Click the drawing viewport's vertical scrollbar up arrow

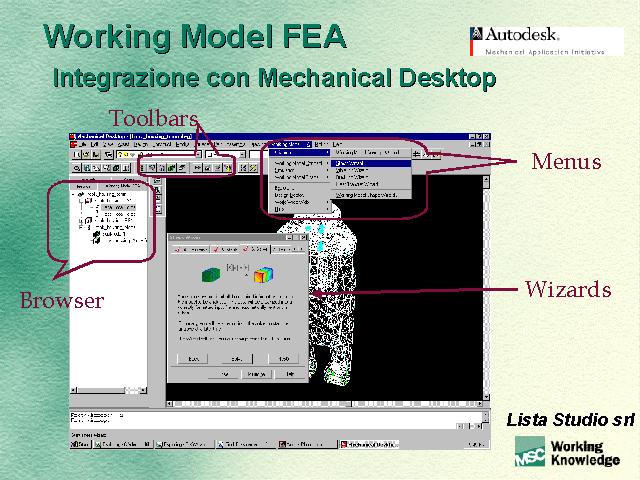[486, 179]
